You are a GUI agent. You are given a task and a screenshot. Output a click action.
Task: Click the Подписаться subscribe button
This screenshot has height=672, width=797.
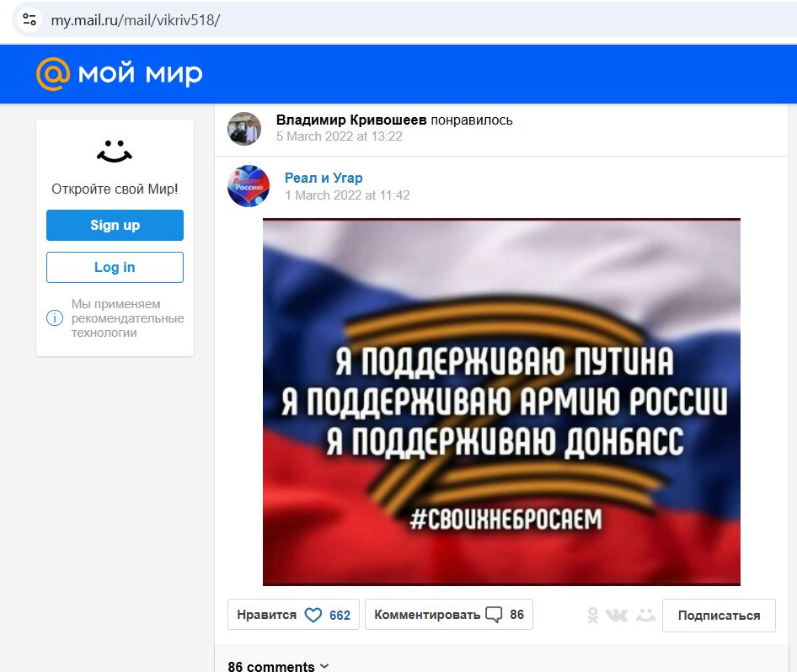[x=719, y=616]
